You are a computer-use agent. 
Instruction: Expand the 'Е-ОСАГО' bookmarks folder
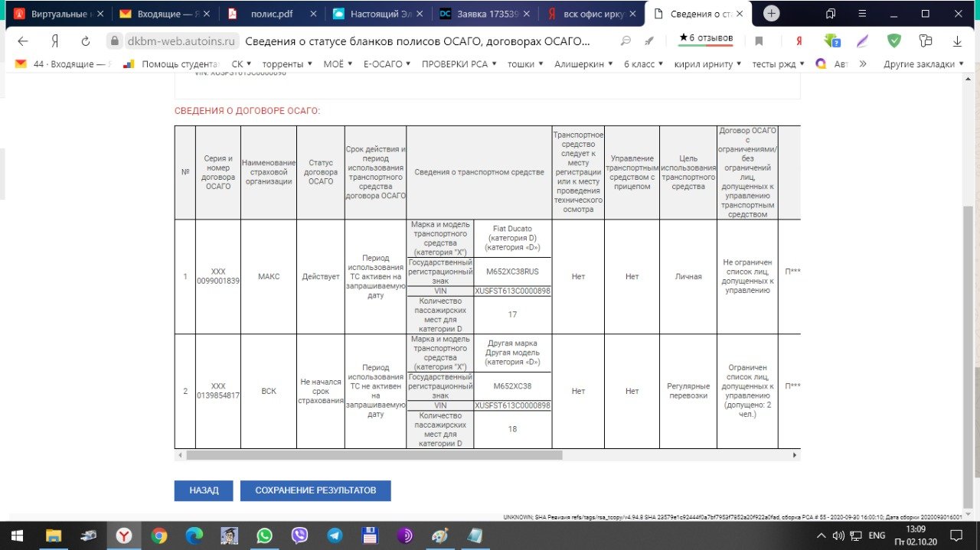(387, 64)
